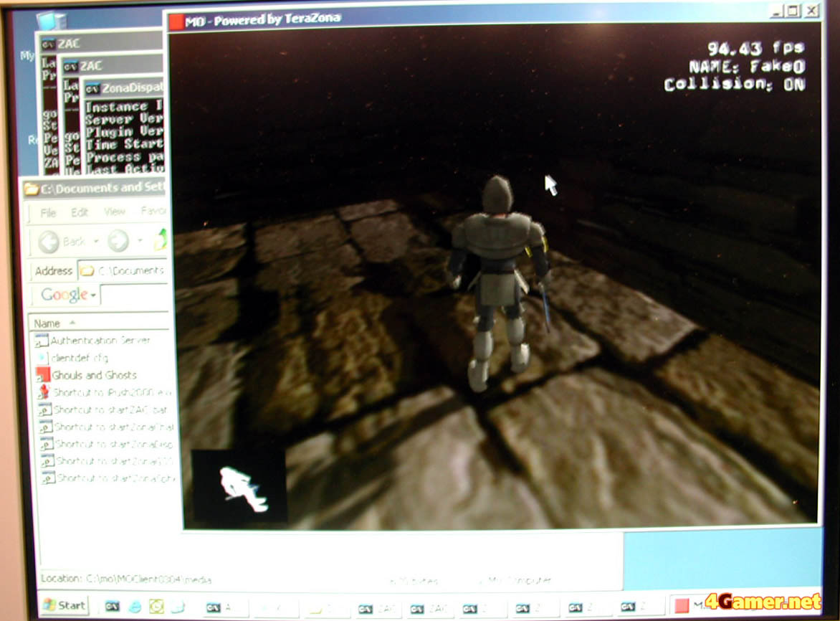Click the Explorer Address bar field

pyautogui.click(x=129, y=270)
